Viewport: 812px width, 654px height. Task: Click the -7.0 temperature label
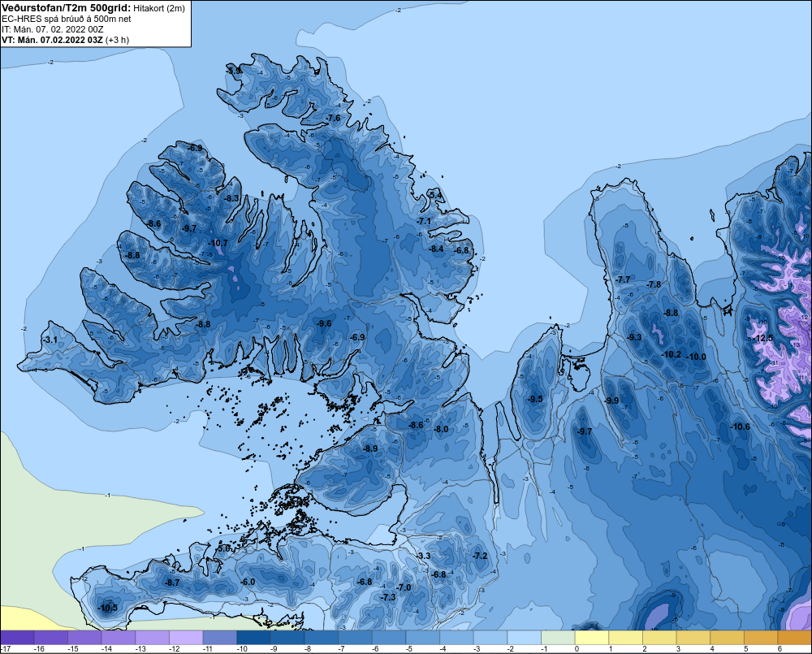404,587
